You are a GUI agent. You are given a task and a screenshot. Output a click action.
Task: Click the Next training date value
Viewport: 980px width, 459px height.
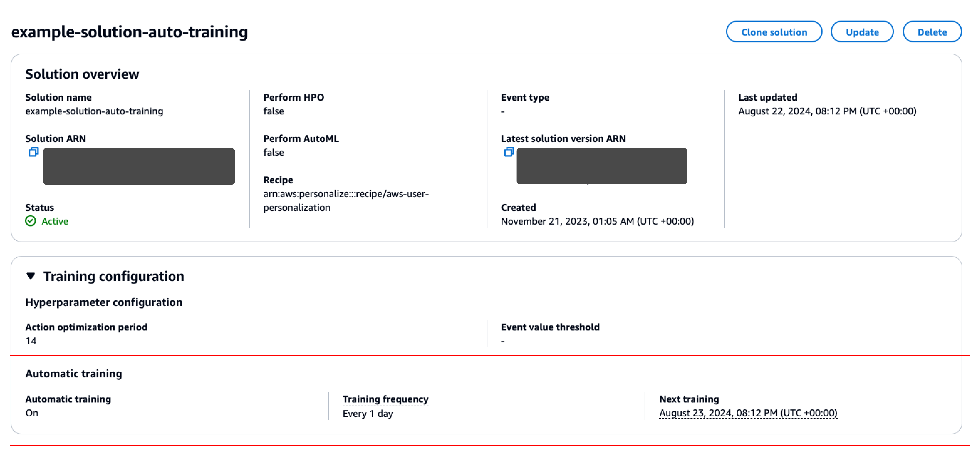point(747,413)
